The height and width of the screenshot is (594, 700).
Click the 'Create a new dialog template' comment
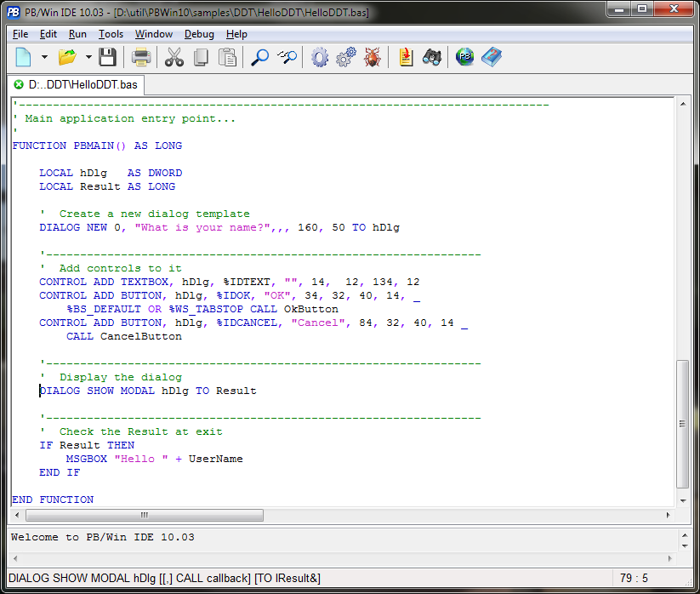pyautogui.click(x=155, y=214)
